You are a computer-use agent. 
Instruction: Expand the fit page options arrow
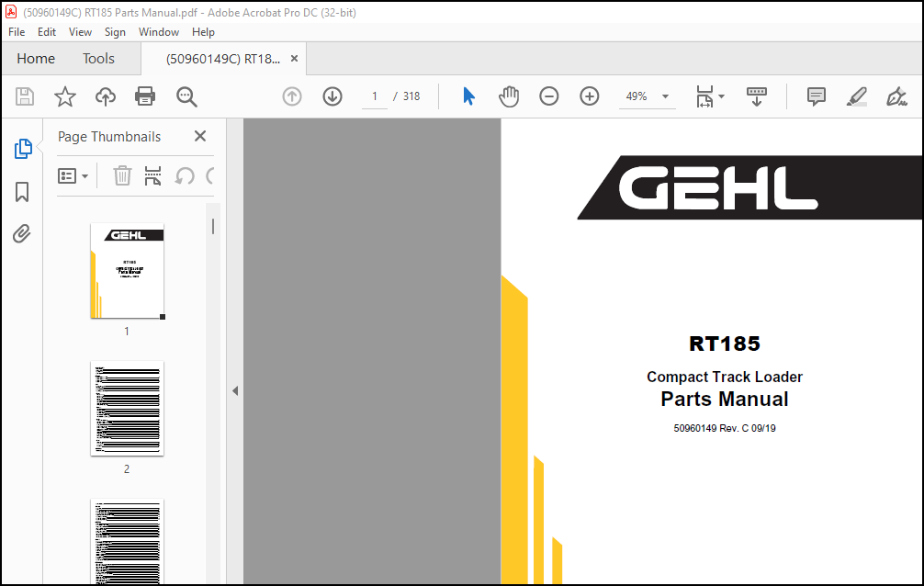[721, 96]
